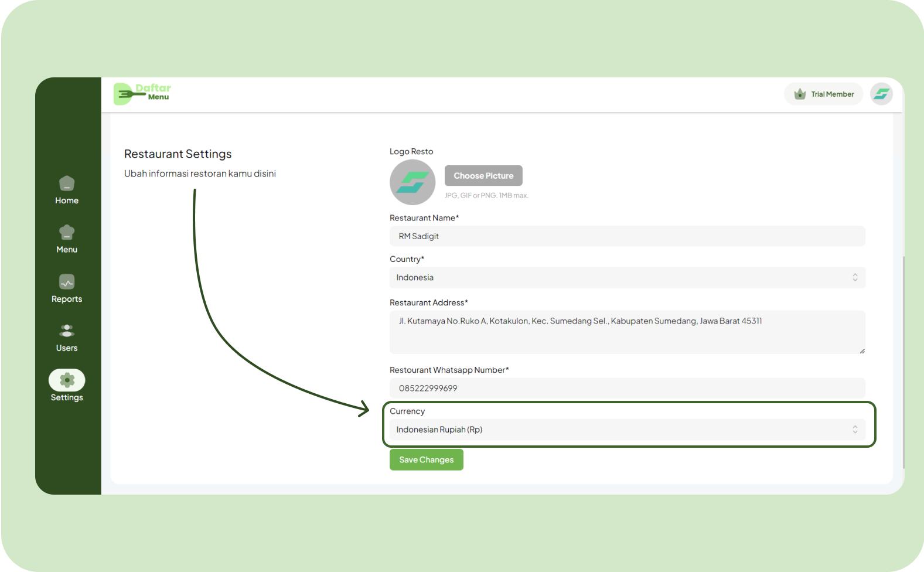Viewport: 924px width, 572px height.
Task: Grab the address textarea resize handle
Action: (x=862, y=350)
